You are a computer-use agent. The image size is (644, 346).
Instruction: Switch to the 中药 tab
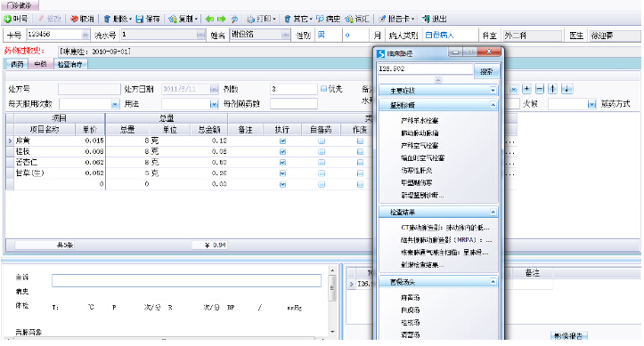point(41,64)
